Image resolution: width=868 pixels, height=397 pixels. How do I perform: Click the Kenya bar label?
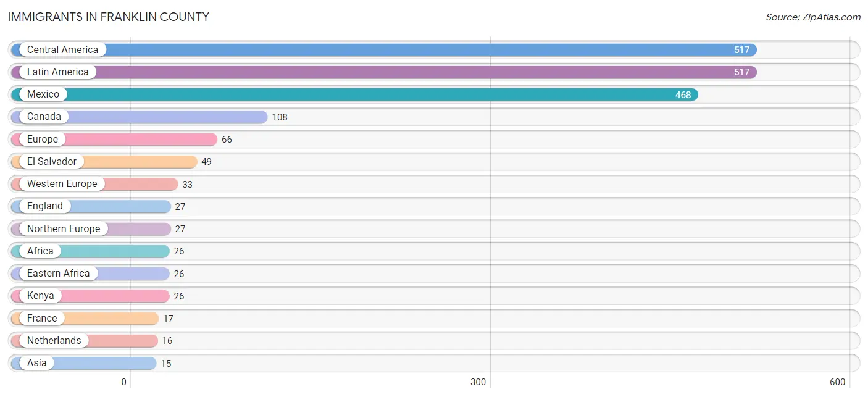[x=41, y=296]
